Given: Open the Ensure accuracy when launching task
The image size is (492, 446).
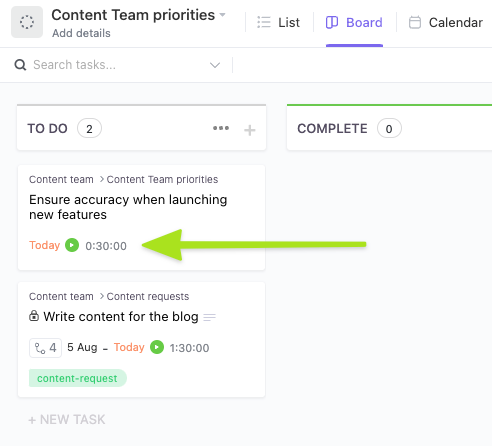Looking at the screenshot, I should point(128,207).
